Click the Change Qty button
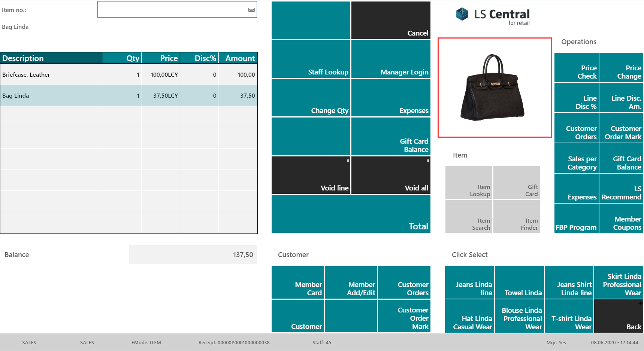 coord(311,98)
